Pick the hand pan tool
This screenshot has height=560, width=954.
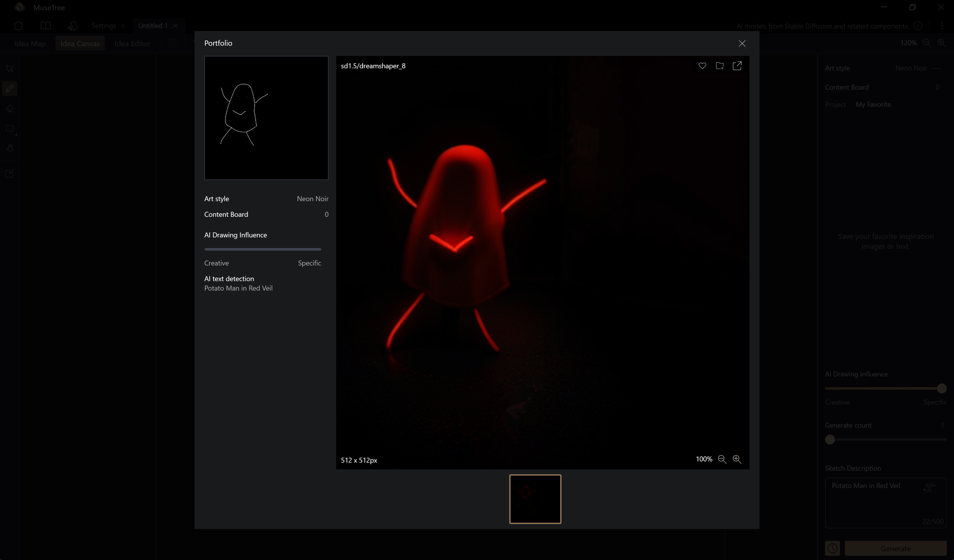pos(10,148)
